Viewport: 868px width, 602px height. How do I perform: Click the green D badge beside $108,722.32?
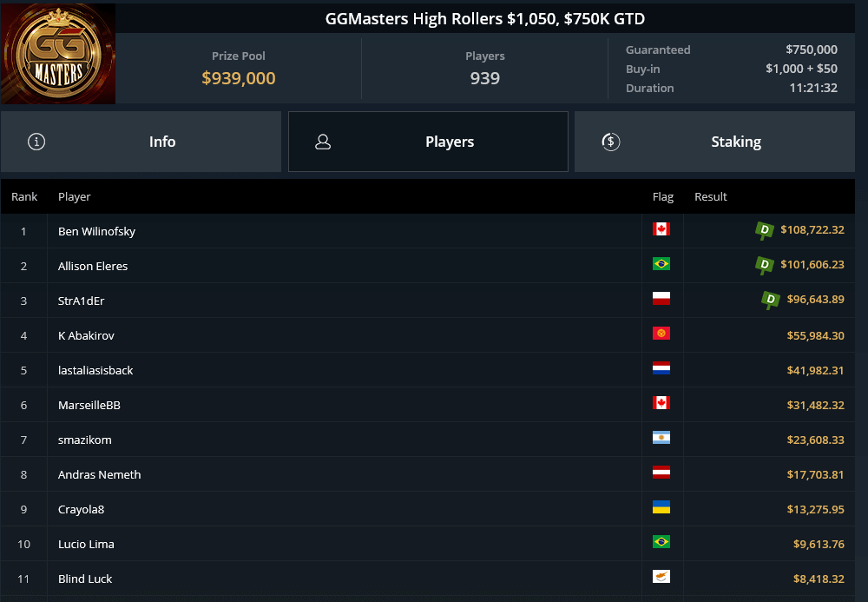click(763, 230)
